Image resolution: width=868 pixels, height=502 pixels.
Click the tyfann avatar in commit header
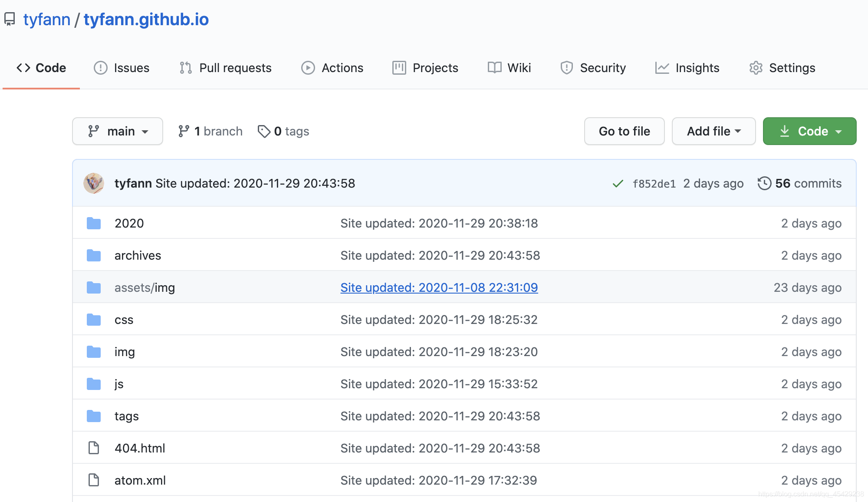click(94, 183)
